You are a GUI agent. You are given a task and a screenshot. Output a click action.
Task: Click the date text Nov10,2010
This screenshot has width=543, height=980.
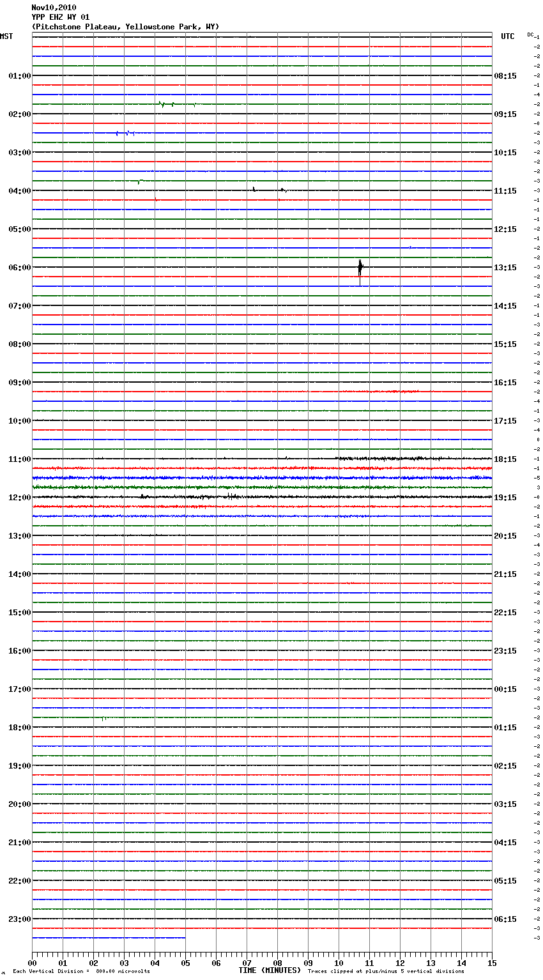click(54, 8)
